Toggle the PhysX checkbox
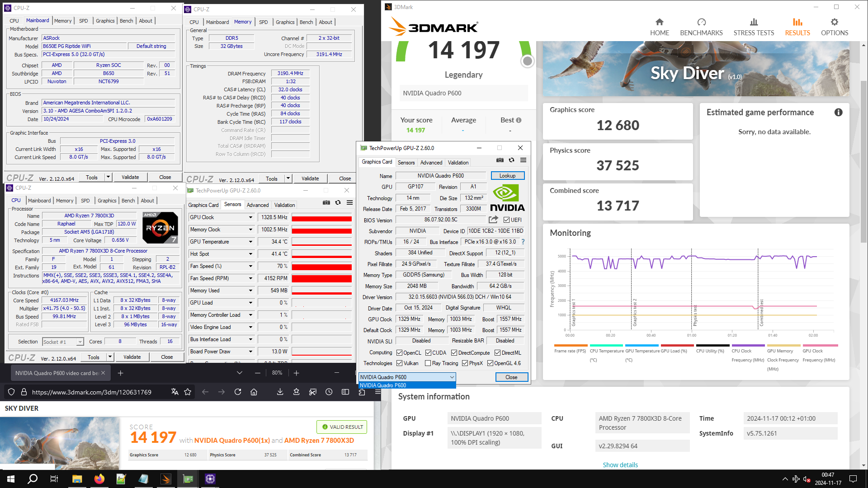The image size is (868, 488). (465, 363)
